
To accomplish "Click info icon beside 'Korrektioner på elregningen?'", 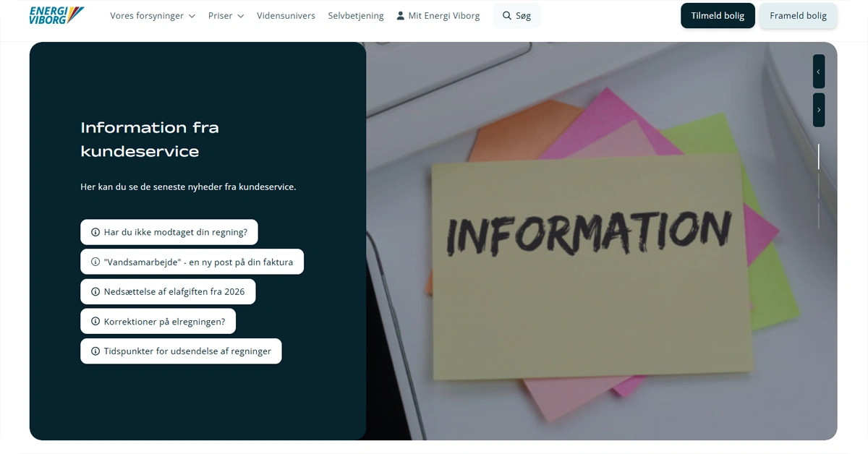I will pos(95,321).
